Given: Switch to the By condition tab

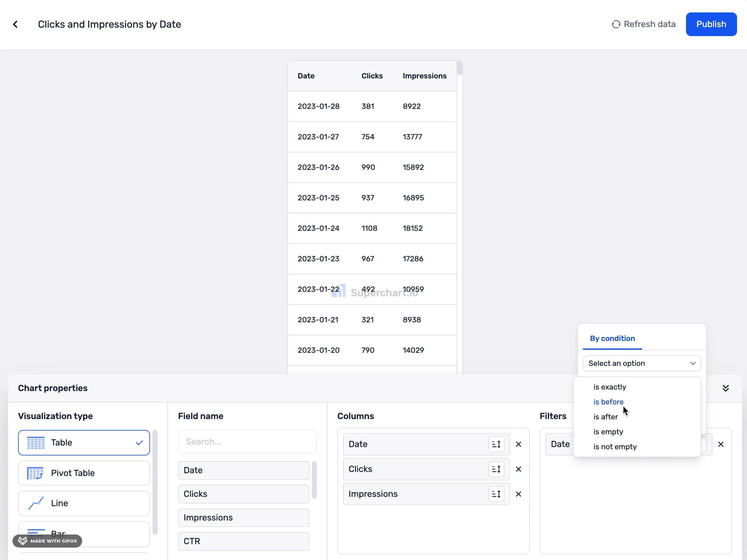Looking at the screenshot, I should (612, 338).
